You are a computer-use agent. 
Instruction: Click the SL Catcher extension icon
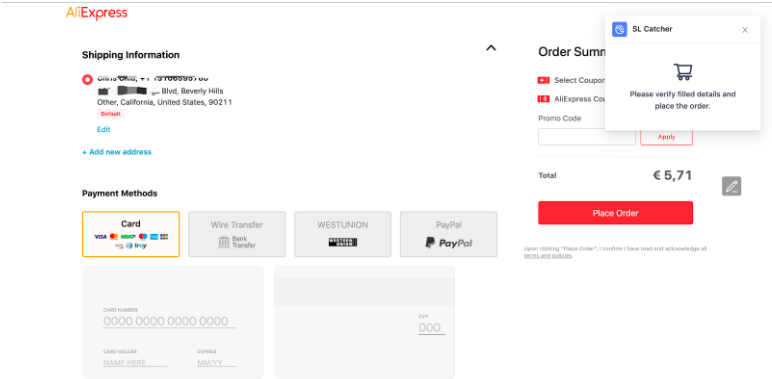point(619,29)
